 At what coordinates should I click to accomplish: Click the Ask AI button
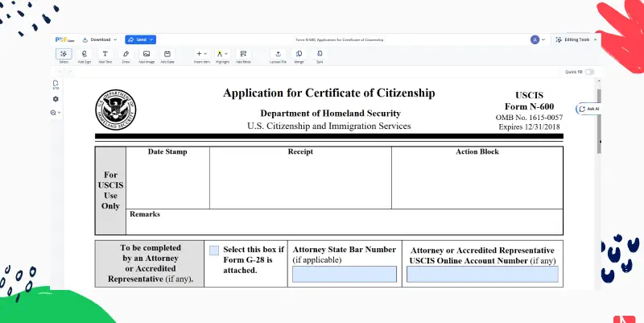point(589,109)
